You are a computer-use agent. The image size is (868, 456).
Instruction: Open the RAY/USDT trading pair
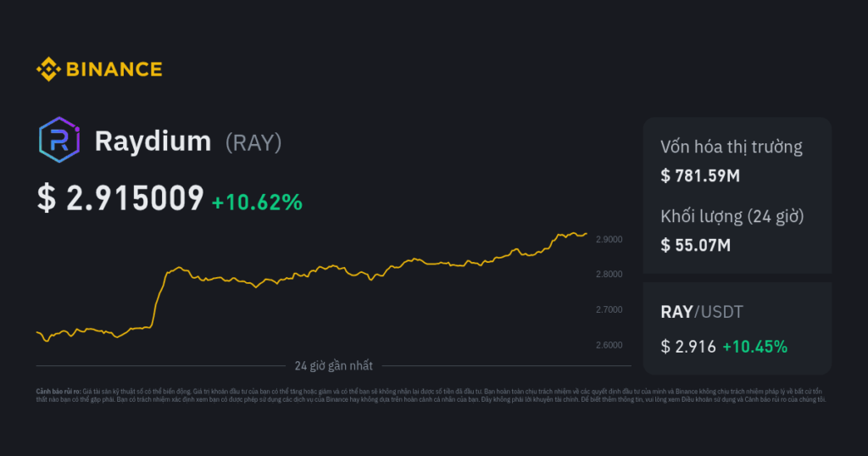pyautogui.click(x=701, y=312)
